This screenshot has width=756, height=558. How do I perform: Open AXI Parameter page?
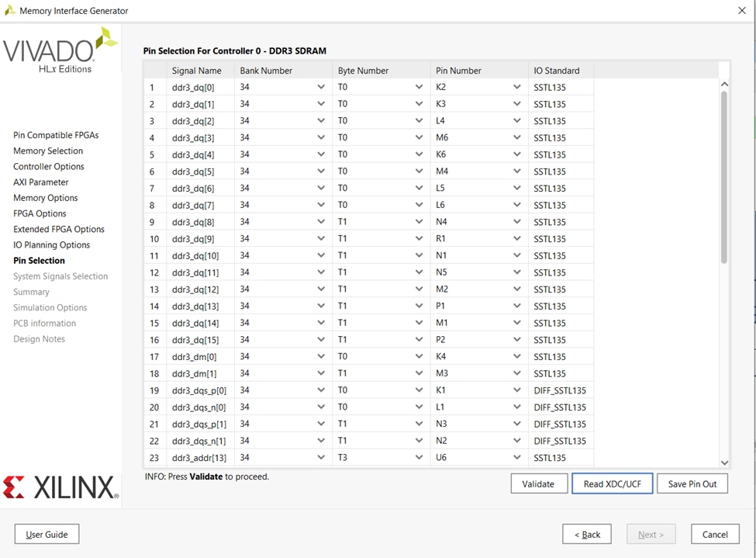[41, 182]
